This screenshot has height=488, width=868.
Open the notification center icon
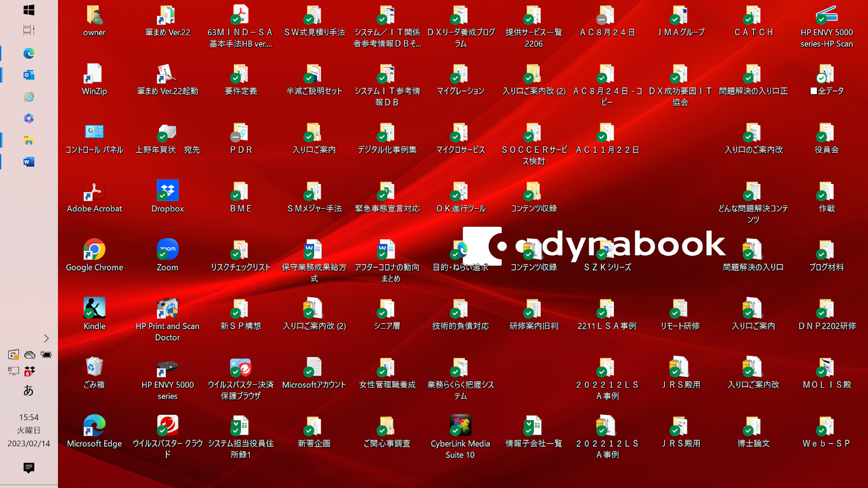click(29, 467)
